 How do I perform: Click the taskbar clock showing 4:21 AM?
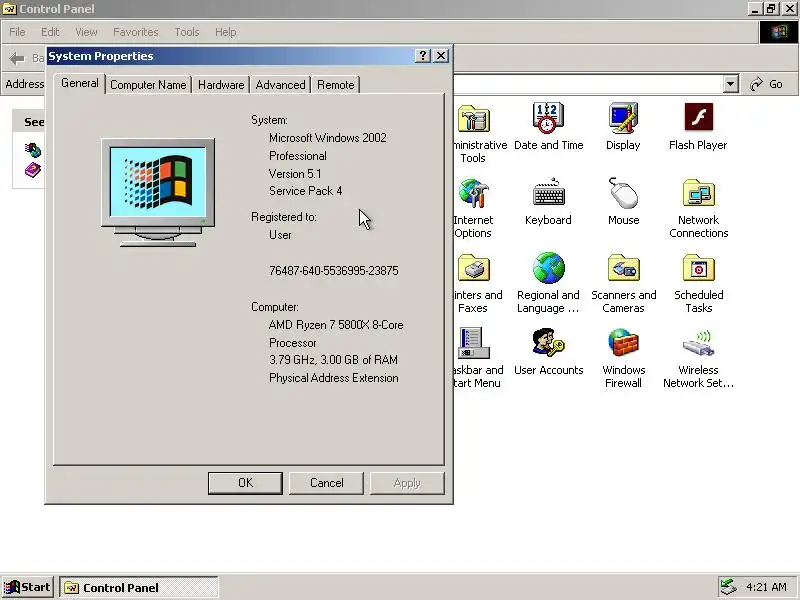coord(766,587)
